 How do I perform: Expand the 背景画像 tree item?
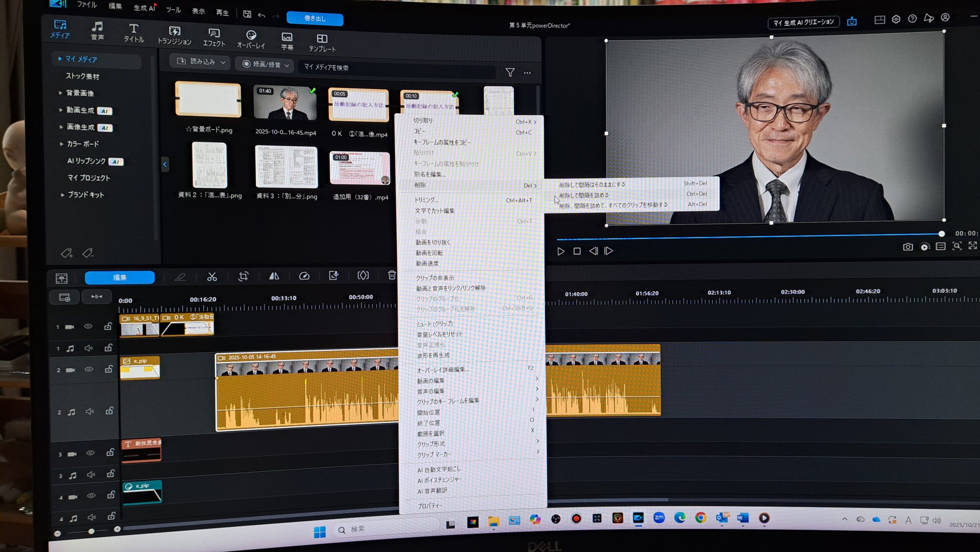pos(60,93)
